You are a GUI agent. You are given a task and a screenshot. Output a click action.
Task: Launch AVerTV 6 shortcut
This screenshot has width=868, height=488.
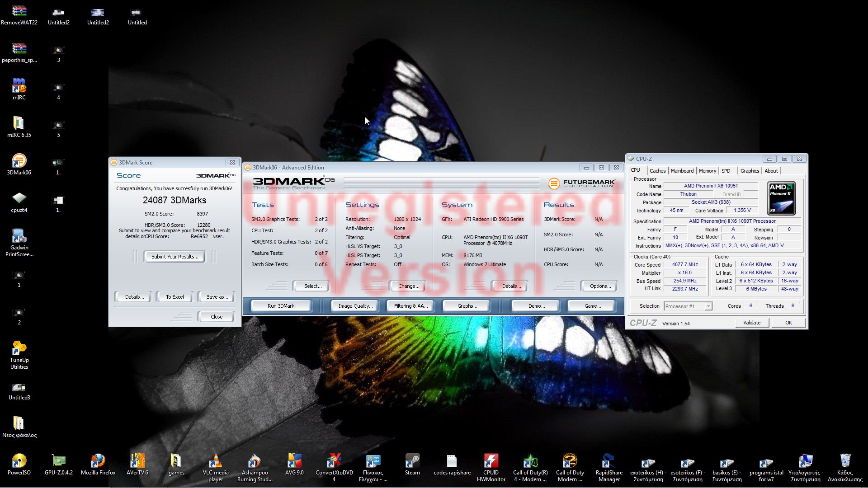click(x=137, y=465)
